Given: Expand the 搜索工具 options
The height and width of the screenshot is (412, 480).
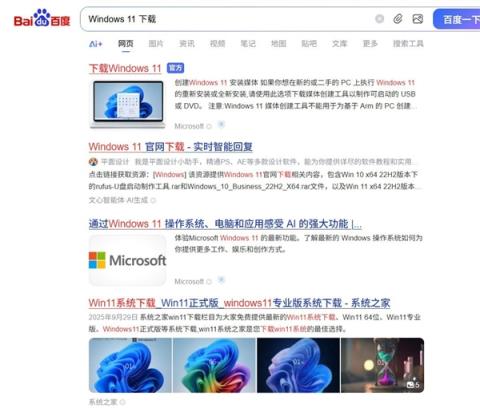Looking at the screenshot, I should tap(408, 44).
